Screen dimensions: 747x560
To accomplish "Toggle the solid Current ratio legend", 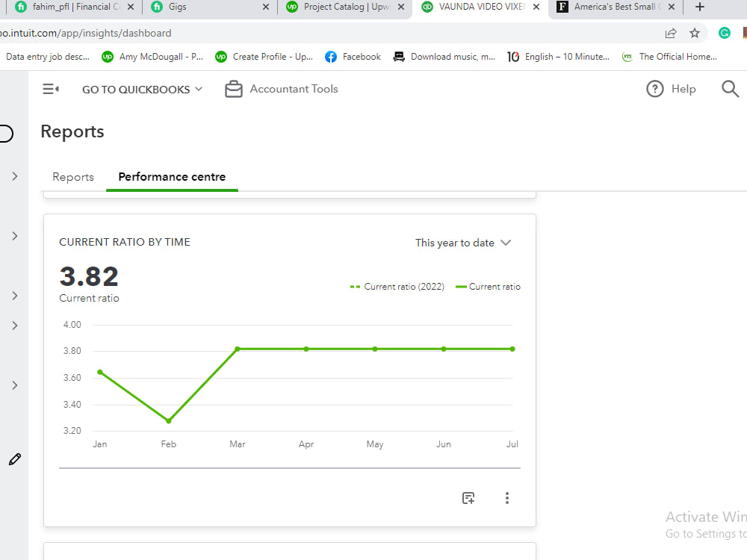I will click(488, 287).
